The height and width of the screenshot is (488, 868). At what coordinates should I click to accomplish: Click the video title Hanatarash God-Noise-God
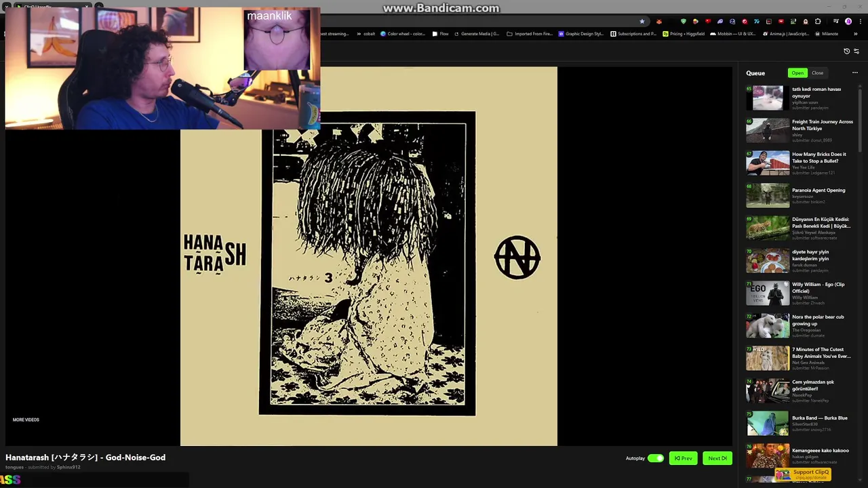coord(85,457)
